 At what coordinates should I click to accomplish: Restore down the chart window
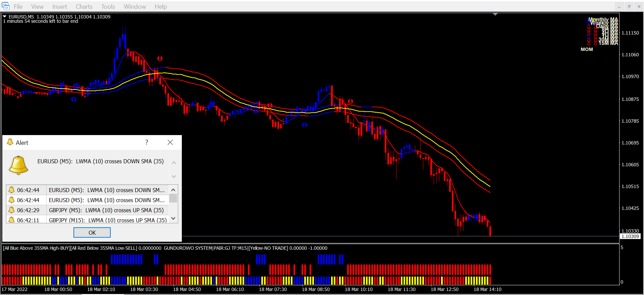(x=629, y=6)
